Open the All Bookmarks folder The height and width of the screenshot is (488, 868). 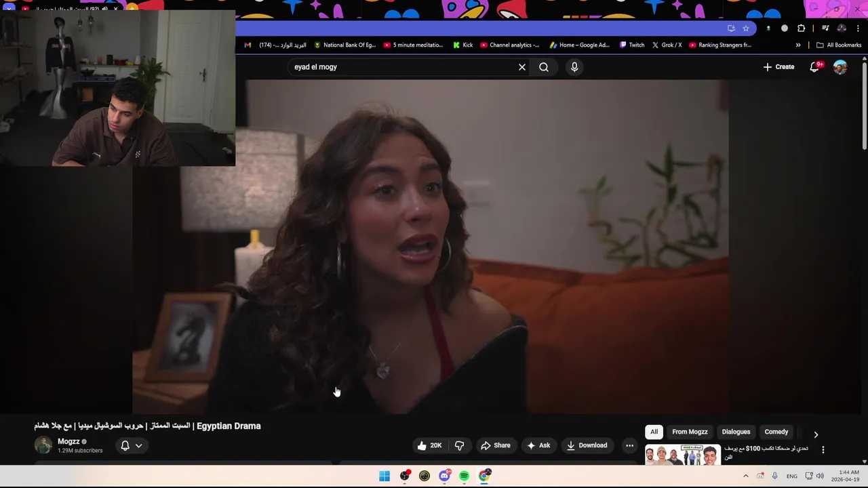click(x=839, y=45)
